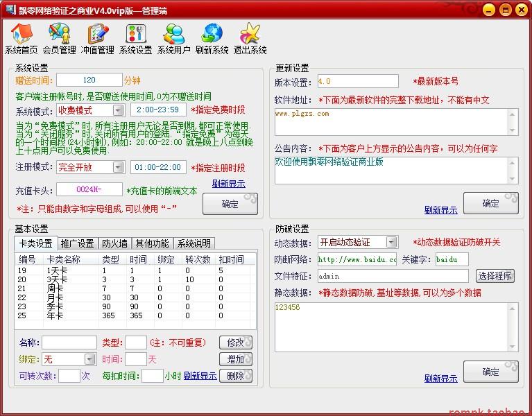532x416 pixels.
Task: Select the 季卡 row
Action: pos(135,306)
